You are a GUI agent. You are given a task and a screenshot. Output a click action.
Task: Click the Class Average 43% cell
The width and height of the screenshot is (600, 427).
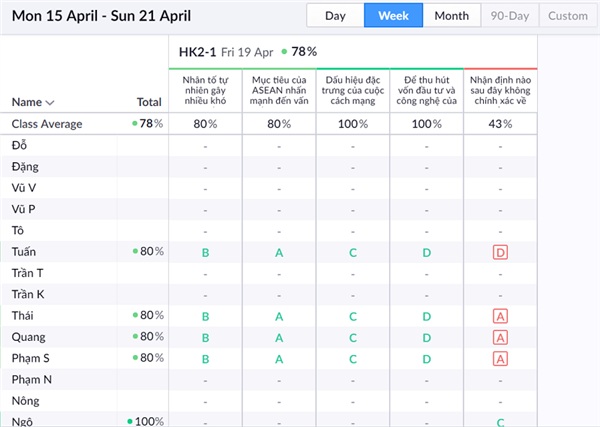pos(500,124)
